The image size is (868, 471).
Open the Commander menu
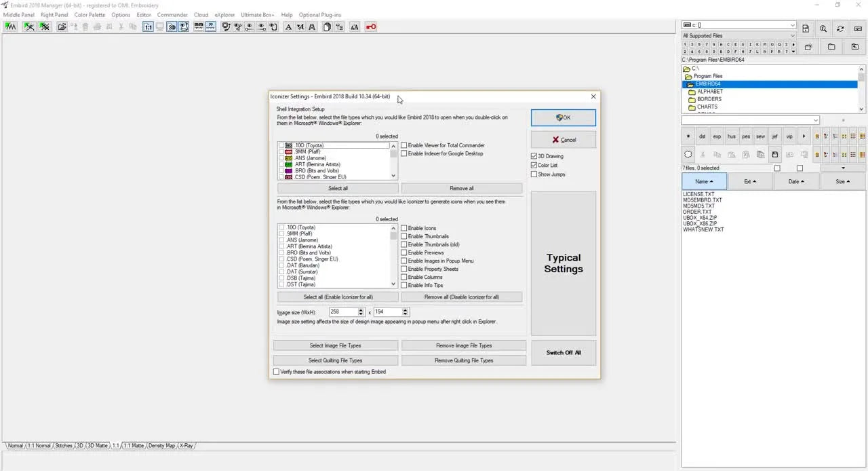[172, 14]
